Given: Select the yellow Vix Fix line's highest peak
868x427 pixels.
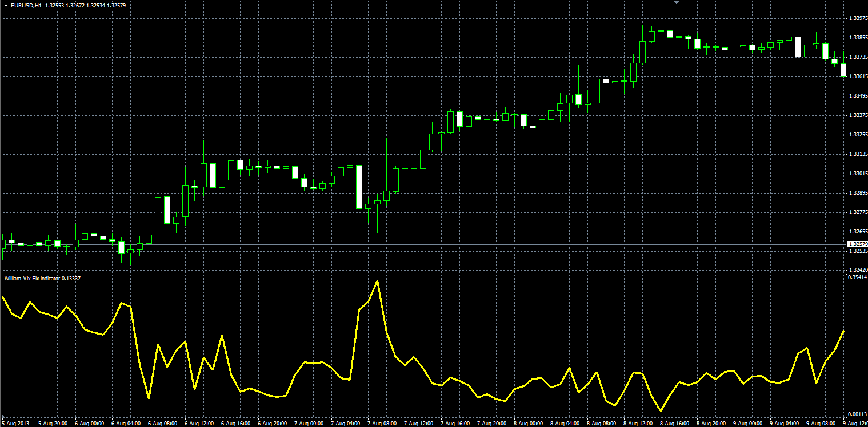Looking at the screenshot, I should pyautogui.click(x=377, y=281).
